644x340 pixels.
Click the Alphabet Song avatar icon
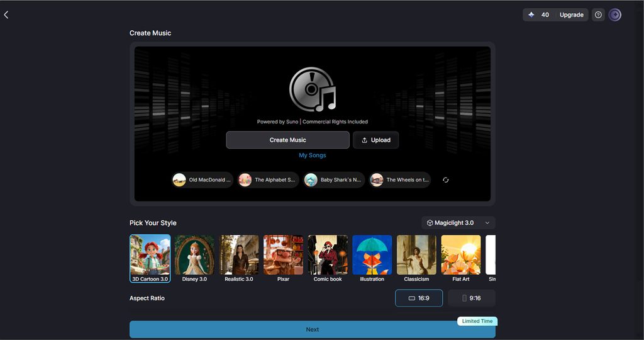click(245, 180)
